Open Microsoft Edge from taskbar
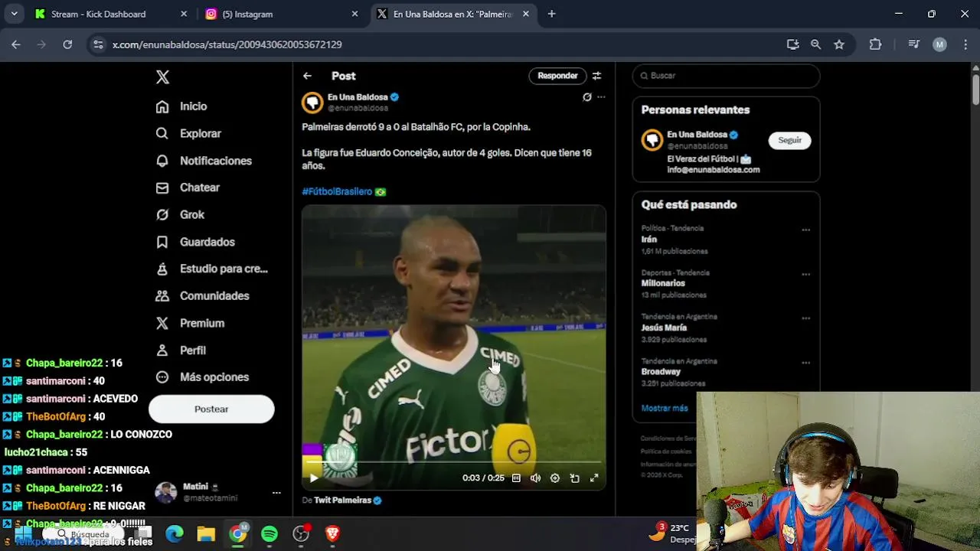Screen dimensions: 980x551 point(175,534)
